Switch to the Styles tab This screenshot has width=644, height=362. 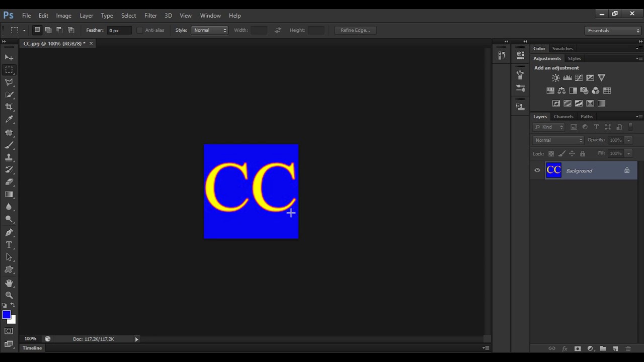point(574,59)
